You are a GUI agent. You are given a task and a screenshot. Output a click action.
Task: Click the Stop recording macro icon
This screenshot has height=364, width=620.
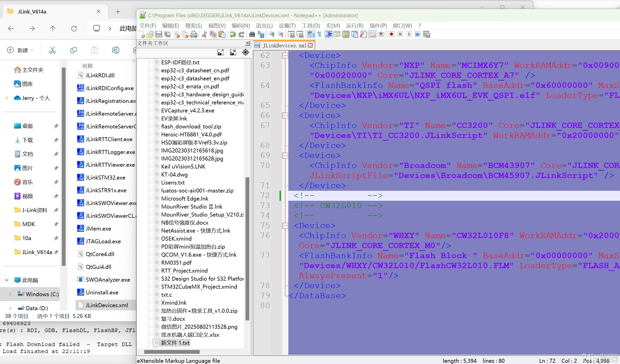point(400,34)
